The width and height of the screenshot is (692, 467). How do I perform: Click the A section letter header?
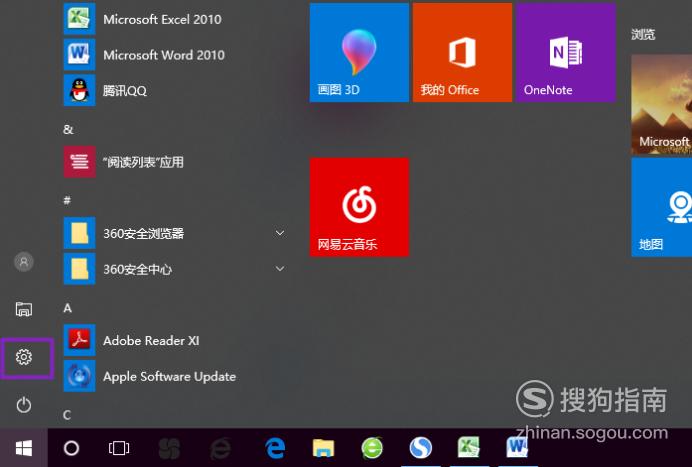point(68,308)
